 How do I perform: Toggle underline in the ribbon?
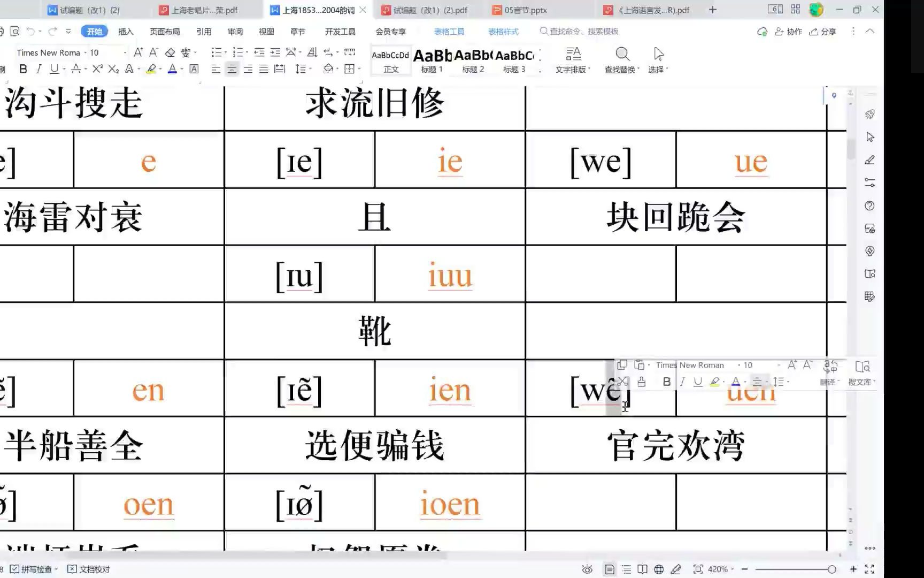point(54,69)
